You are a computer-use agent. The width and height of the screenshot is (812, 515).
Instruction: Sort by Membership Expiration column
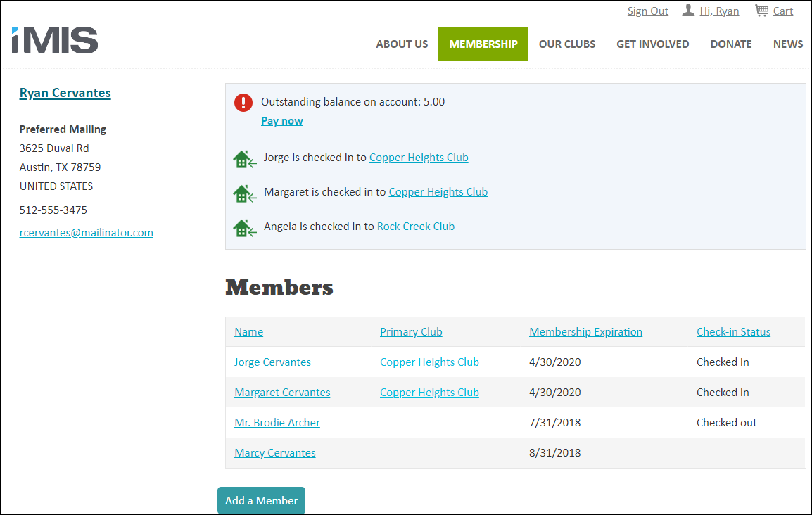[x=585, y=332]
